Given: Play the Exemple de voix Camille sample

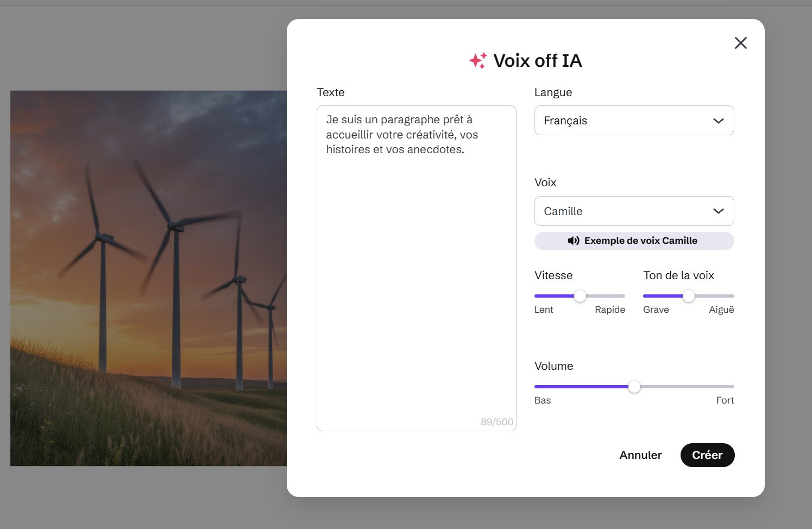Looking at the screenshot, I should [640, 241].
